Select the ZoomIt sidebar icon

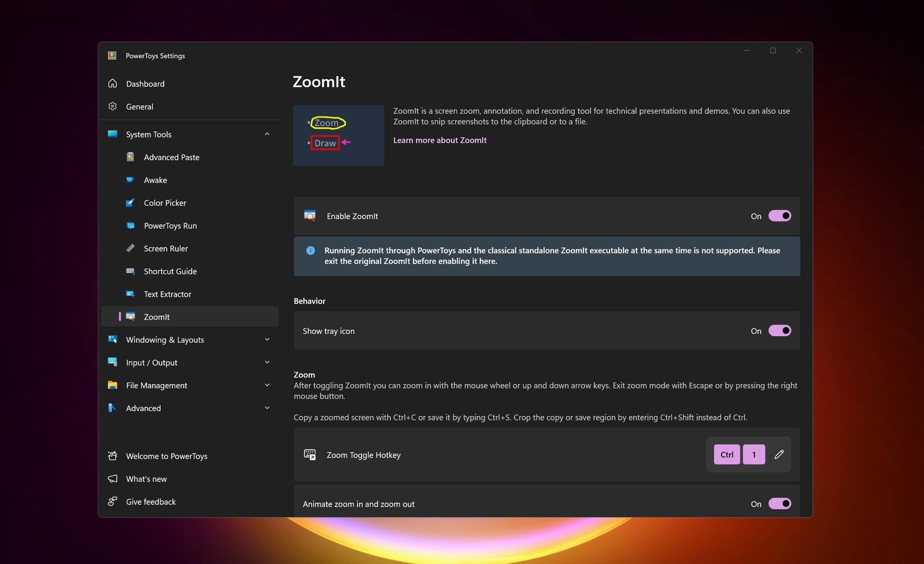pos(130,317)
